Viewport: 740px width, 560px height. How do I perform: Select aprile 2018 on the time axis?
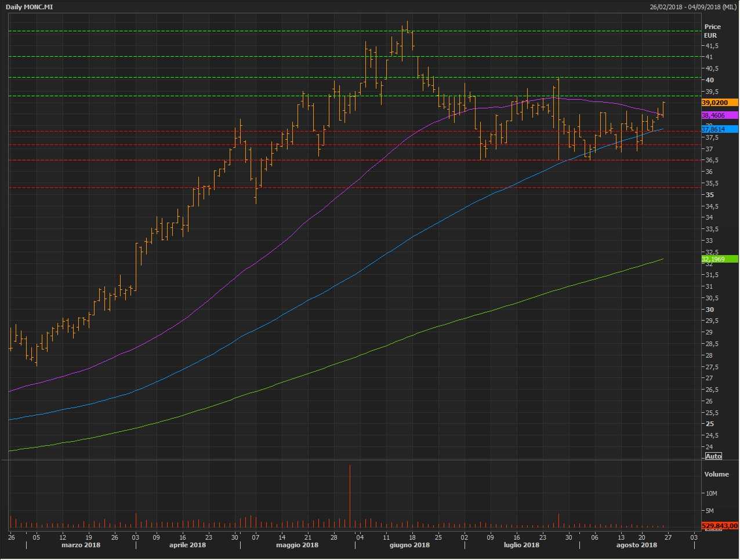pyautogui.click(x=187, y=545)
